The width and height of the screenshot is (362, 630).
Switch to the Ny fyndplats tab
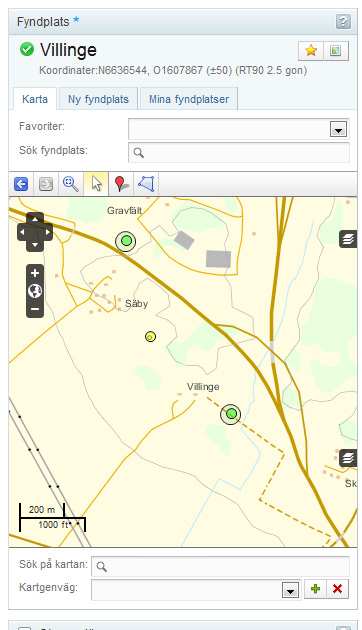[x=98, y=99]
